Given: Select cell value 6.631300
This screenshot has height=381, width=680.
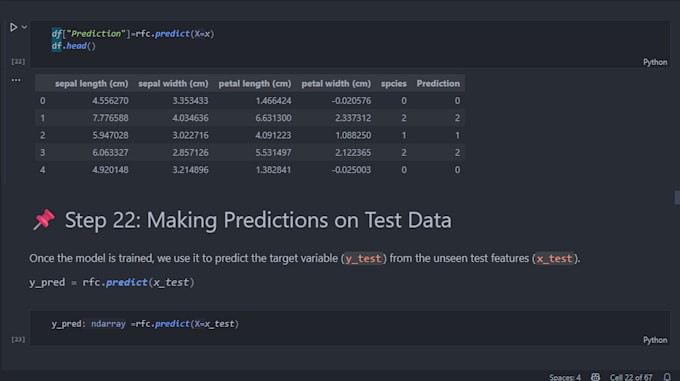Looking at the screenshot, I should coord(273,118).
